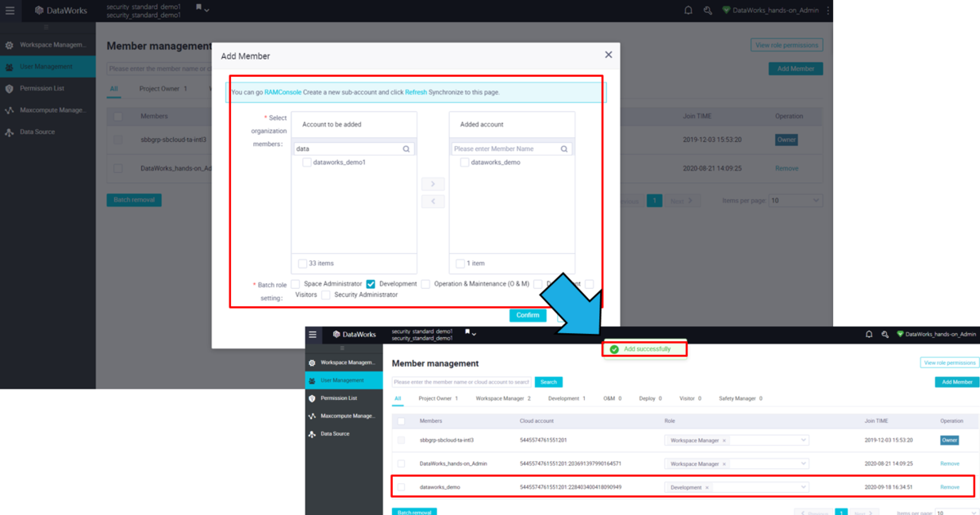980x515 pixels.
Task: Open Maxcompute Management in lower window sidebar
Action: coord(343,416)
